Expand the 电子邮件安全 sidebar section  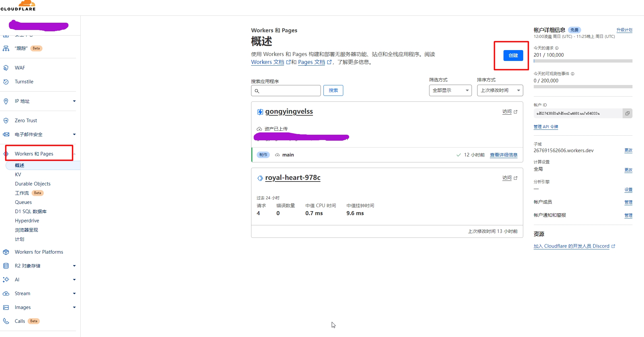[74, 134]
